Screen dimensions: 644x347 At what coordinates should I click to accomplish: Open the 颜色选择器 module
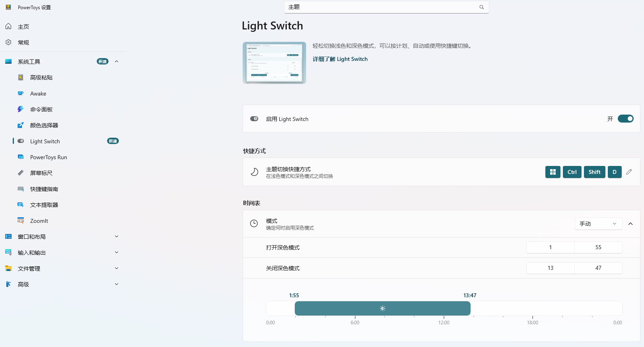tap(44, 125)
